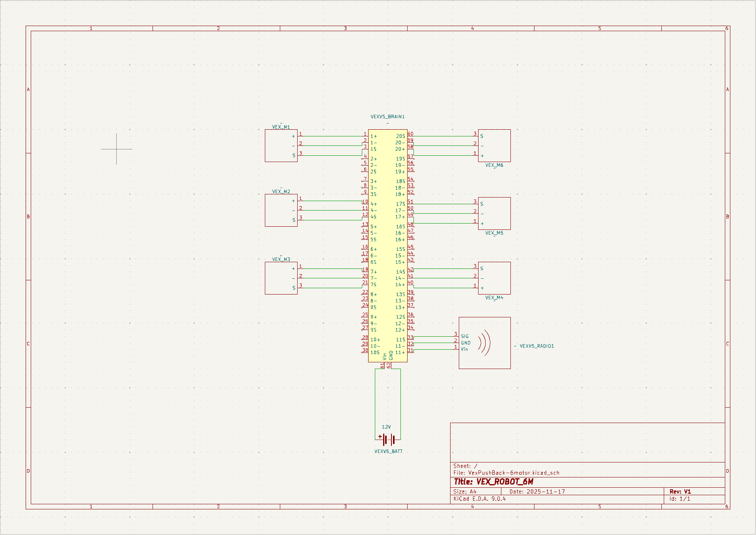
Task: Select the VEX_M1 motor symbol
Action: 281,145
